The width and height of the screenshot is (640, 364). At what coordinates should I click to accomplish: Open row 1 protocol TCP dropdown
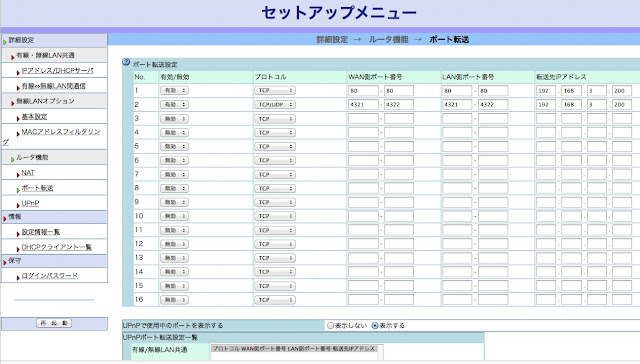coord(275,91)
